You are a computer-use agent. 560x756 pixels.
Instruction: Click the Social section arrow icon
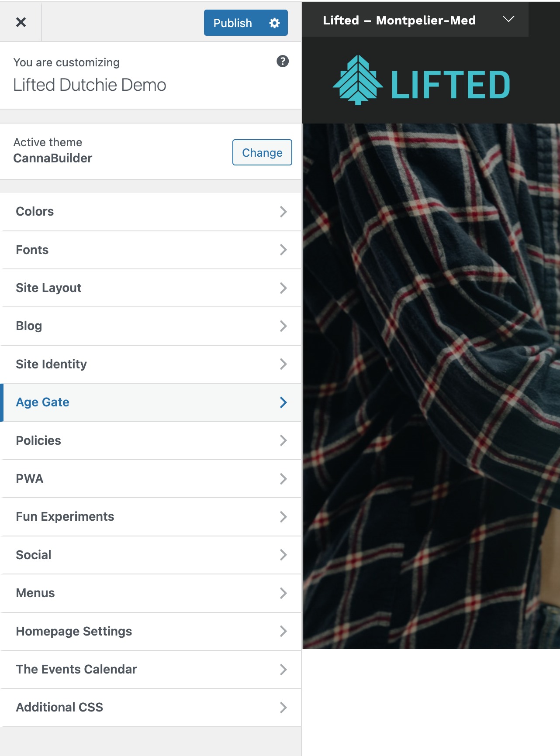tap(283, 555)
